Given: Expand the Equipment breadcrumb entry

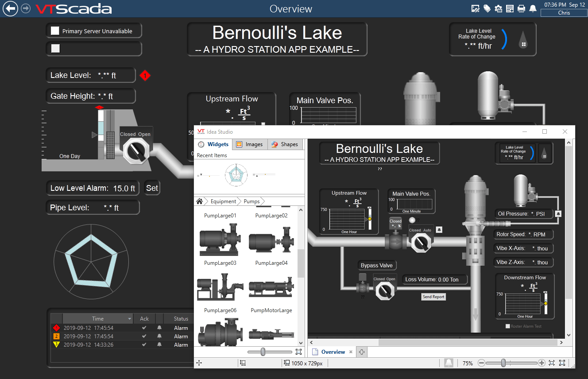Looking at the screenshot, I should [223, 201].
